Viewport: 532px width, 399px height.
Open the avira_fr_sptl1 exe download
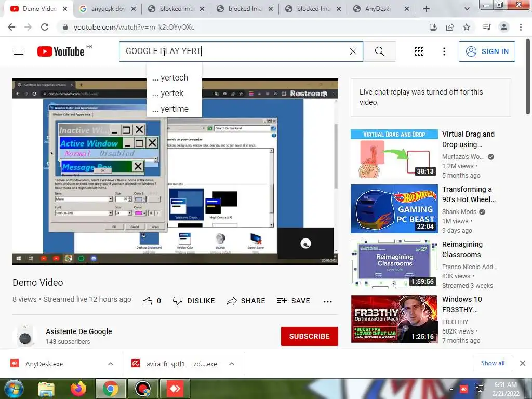181,364
